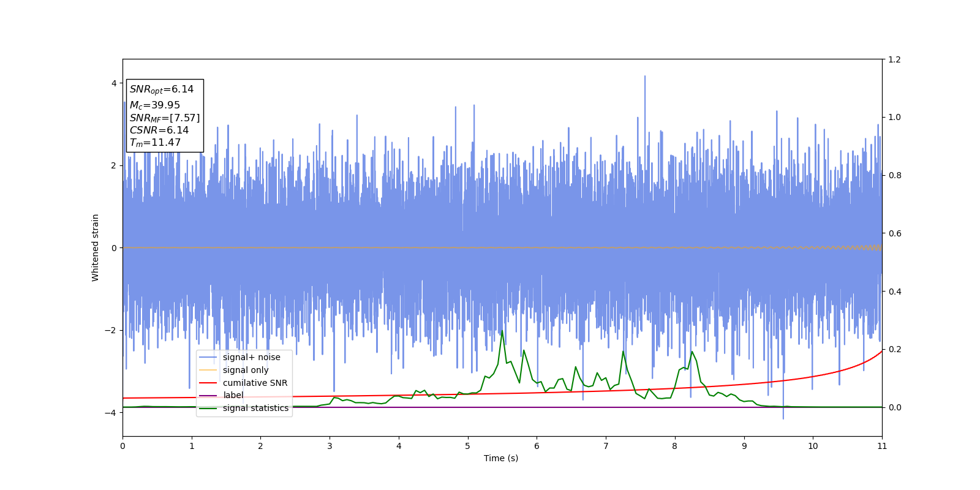
Task: Click the x-axis tick label 5
Action: tap(468, 446)
